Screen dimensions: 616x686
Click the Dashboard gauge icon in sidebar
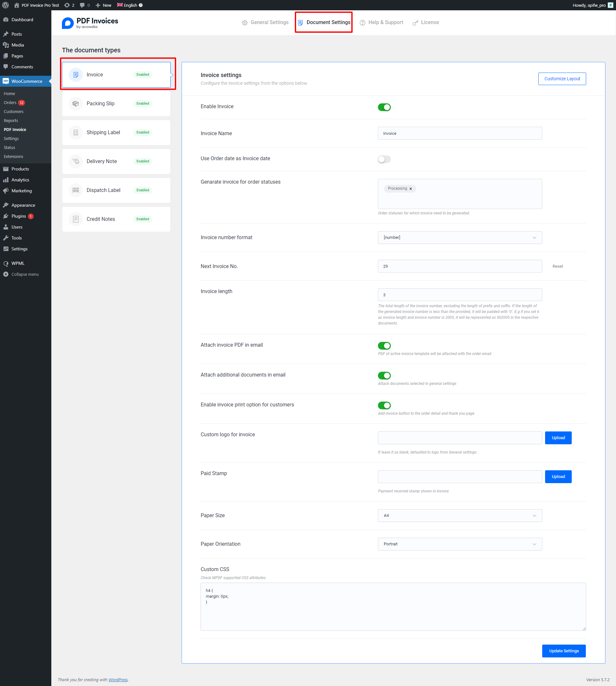(6, 20)
